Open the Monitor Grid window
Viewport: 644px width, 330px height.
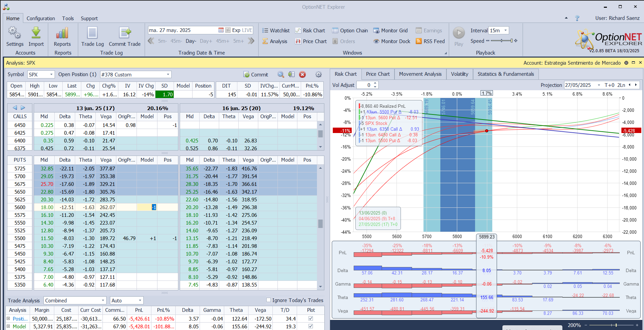(390, 31)
